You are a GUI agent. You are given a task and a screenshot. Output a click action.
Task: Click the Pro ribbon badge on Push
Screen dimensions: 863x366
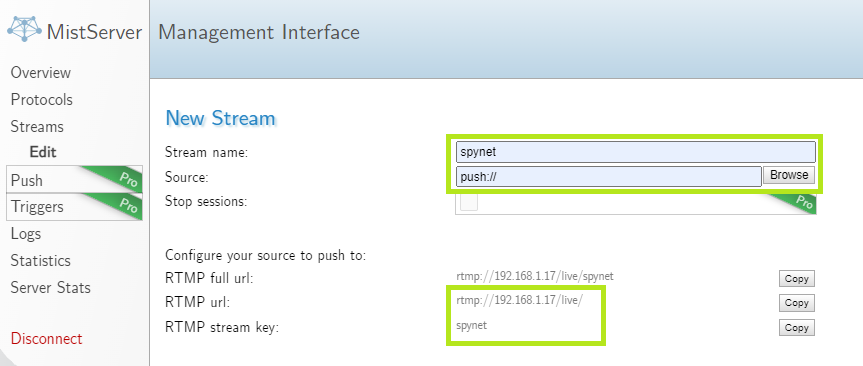(x=122, y=177)
